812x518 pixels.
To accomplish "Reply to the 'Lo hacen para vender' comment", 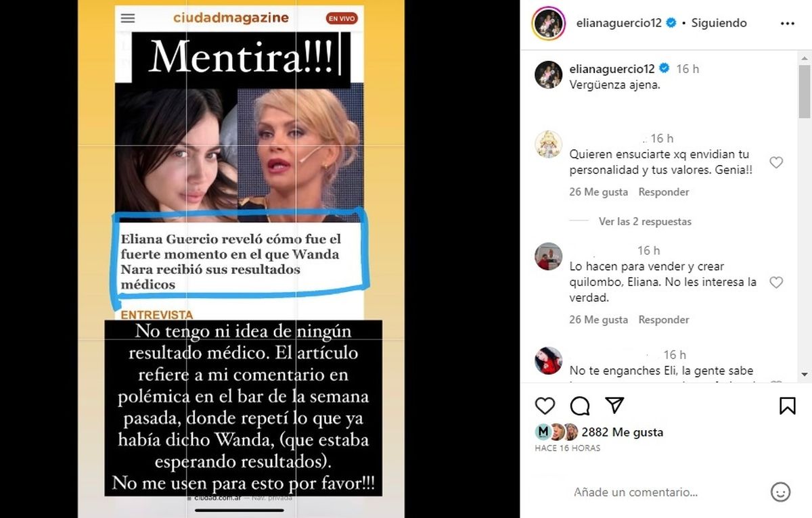I will 664,320.
